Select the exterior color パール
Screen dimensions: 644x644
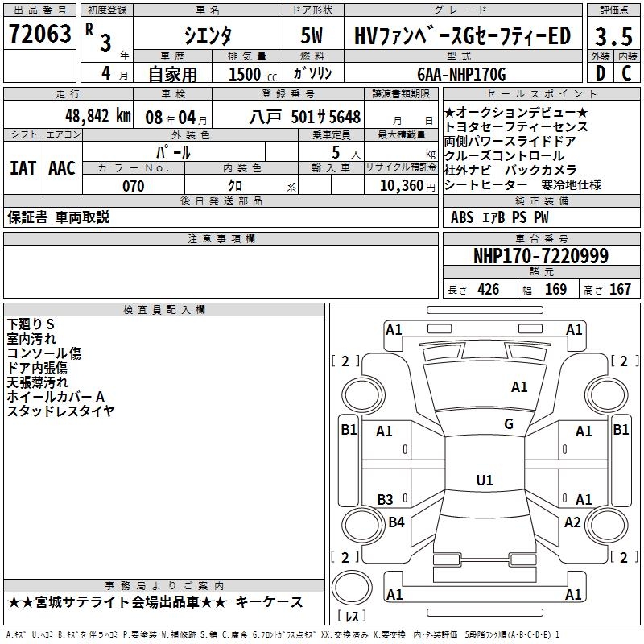[x=173, y=152]
